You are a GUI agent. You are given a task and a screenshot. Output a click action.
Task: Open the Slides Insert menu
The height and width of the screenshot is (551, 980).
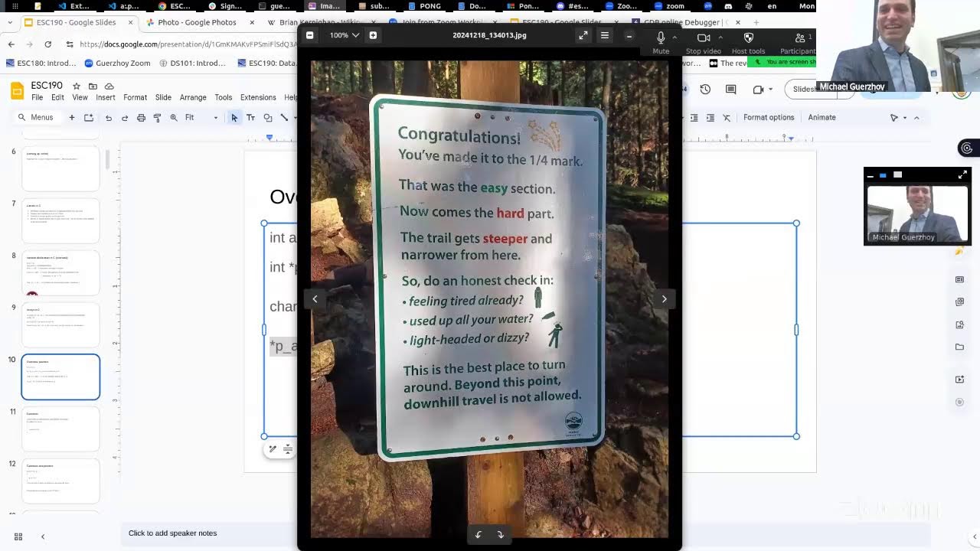pyautogui.click(x=106, y=97)
